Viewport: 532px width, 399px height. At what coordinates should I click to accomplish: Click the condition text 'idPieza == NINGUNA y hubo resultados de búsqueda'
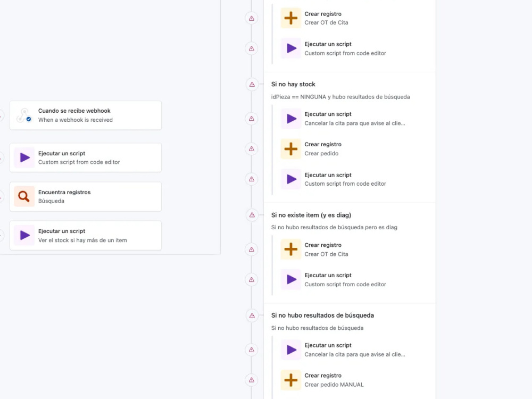click(x=340, y=97)
